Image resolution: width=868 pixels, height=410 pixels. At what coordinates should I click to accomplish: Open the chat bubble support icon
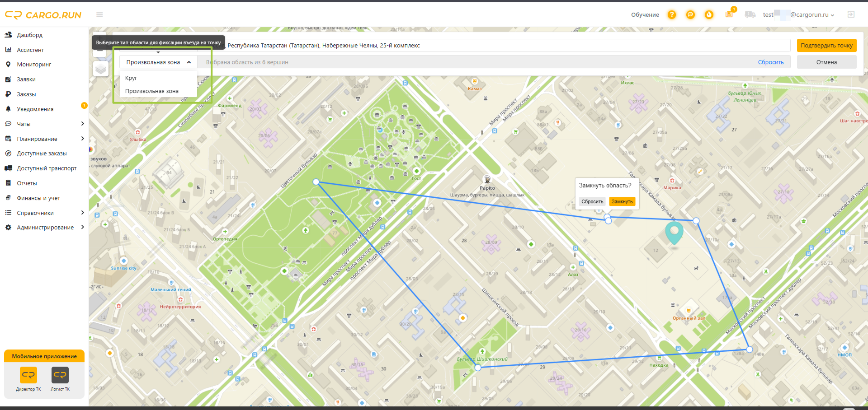[690, 14]
